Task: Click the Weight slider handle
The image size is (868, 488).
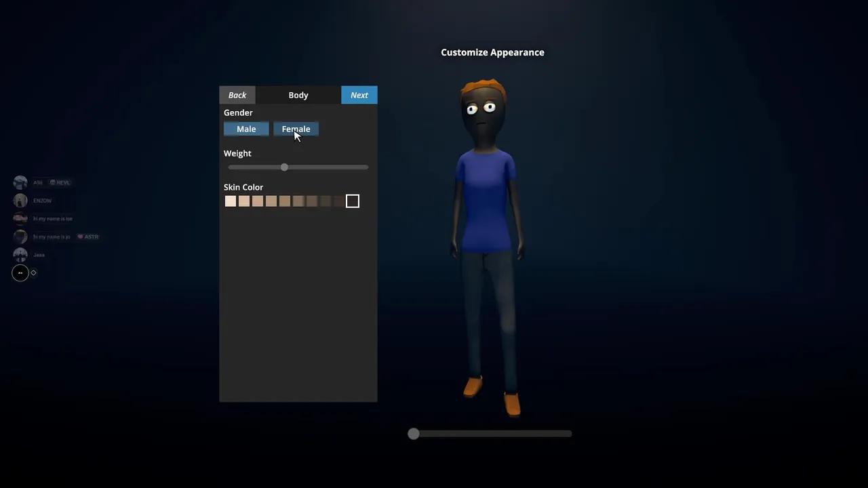Action: 284,167
